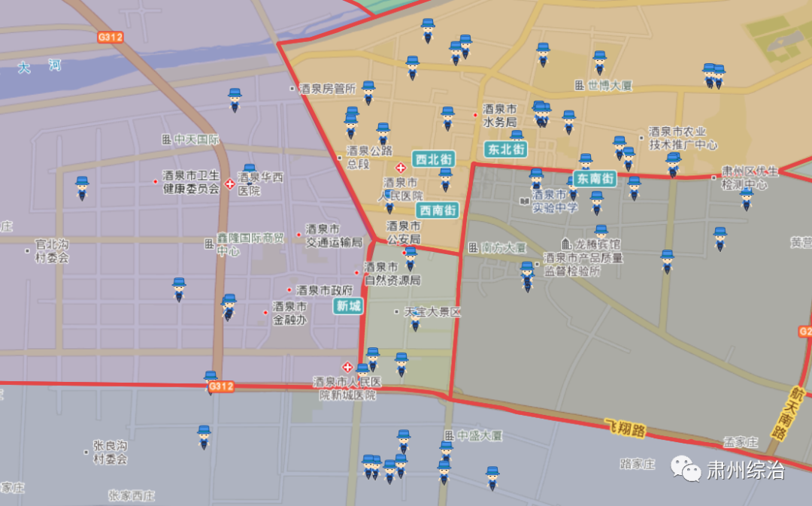Screen dimensions: 812x506
Task: Click the officer marker on 天宝大景区
Action: pyautogui.click(x=415, y=320)
